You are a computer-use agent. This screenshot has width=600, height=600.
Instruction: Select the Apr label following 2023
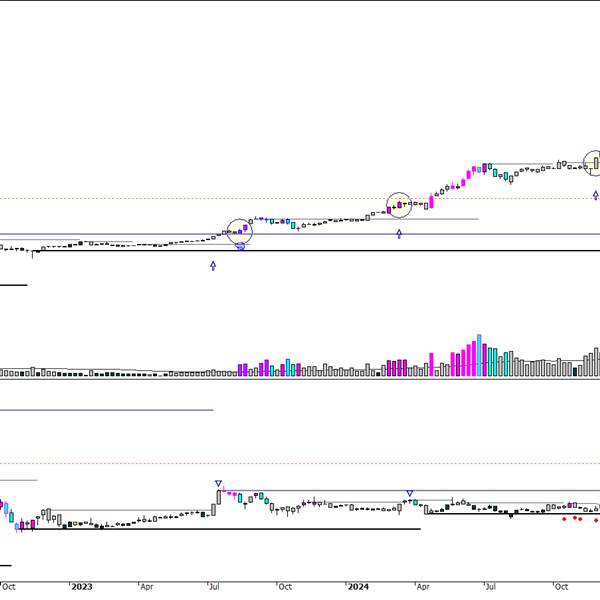(x=147, y=587)
